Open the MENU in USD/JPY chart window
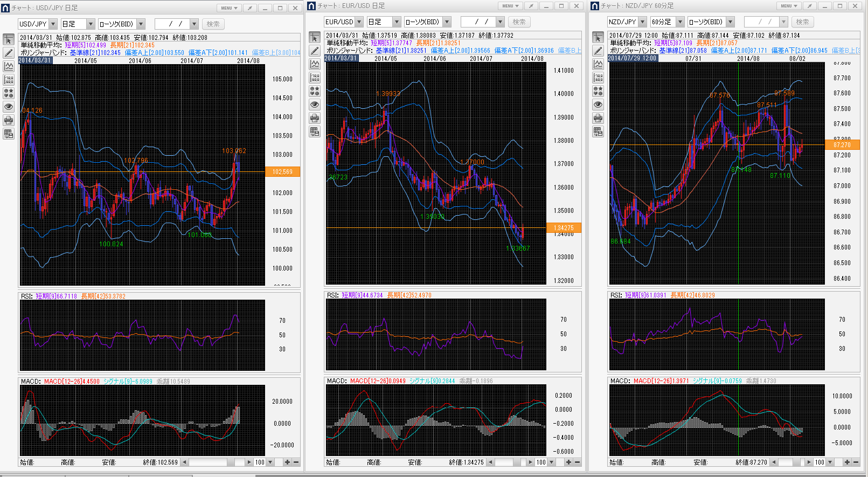 229,8
